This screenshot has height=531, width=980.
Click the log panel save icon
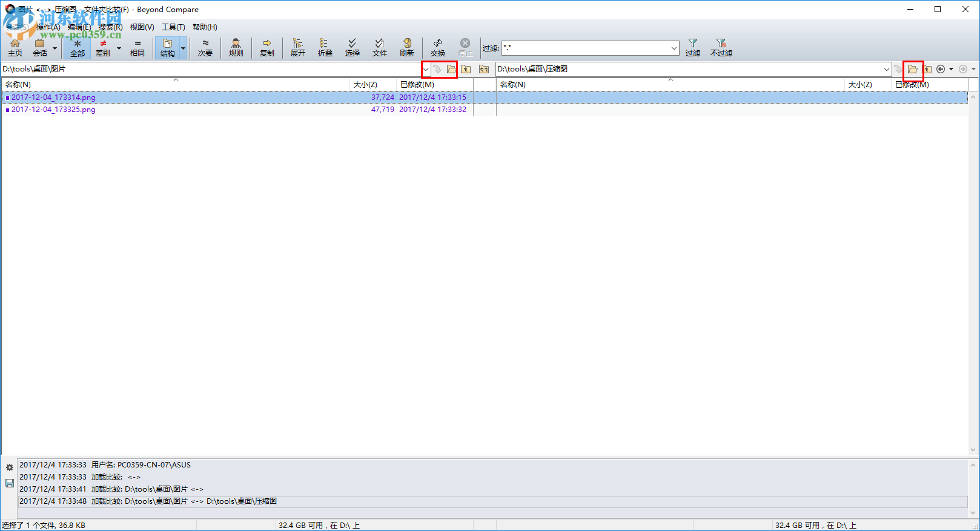10,483
